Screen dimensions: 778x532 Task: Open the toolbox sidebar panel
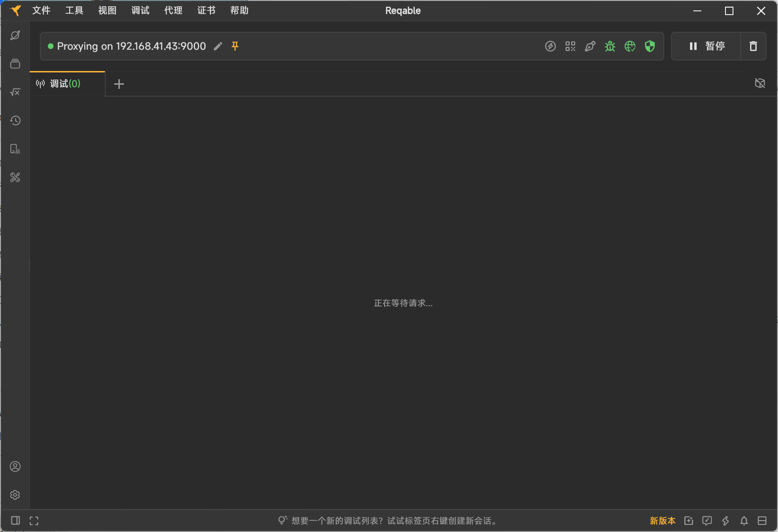pos(15,177)
